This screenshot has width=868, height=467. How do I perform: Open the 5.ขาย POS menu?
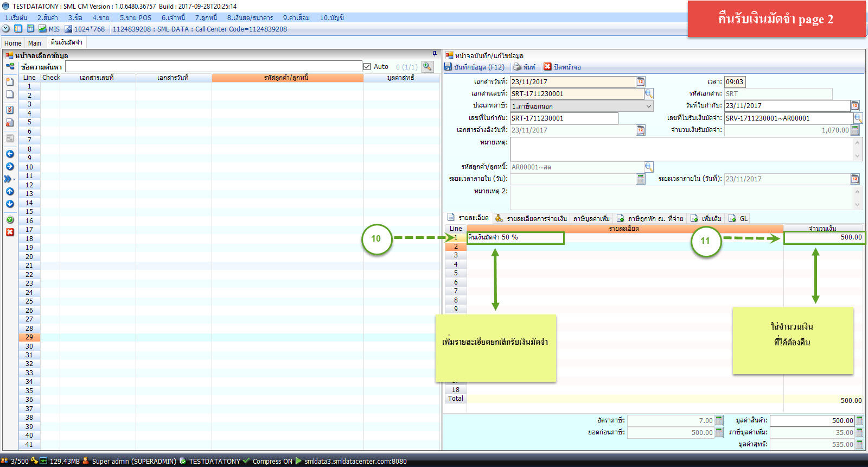coord(136,17)
